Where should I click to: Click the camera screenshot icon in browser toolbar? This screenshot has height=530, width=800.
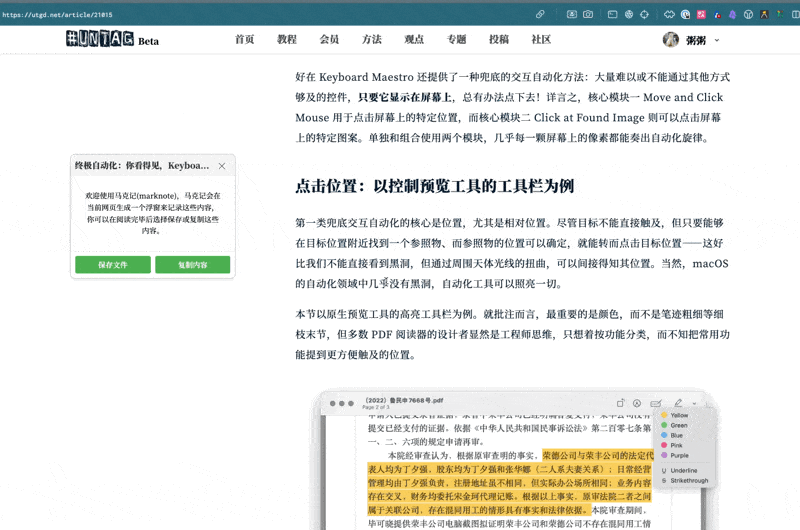coord(588,14)
